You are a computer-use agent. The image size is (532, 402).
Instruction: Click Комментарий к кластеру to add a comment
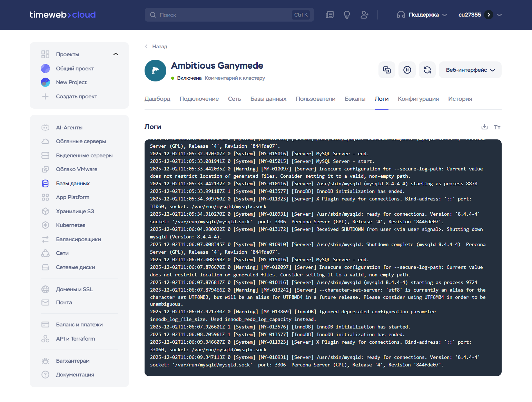tap(235, 78)
